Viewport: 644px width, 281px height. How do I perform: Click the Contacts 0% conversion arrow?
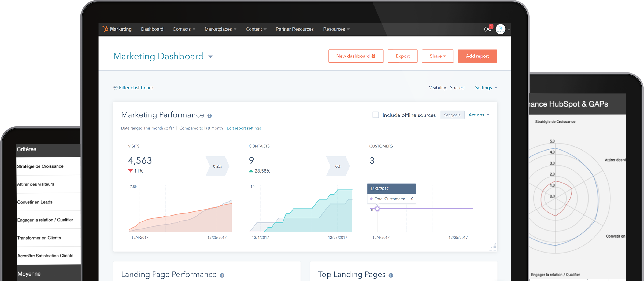tap(338, 166)
